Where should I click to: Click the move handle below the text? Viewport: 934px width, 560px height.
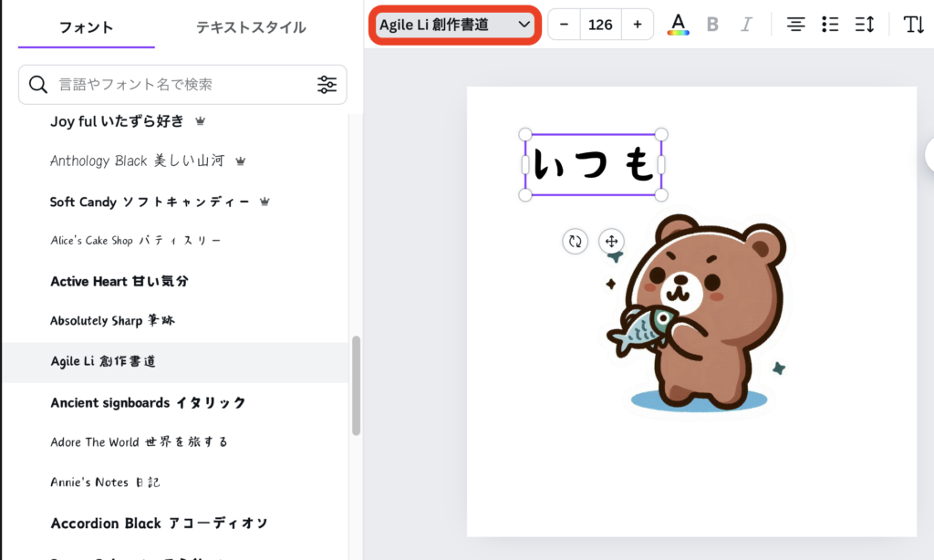coord(611,242)
